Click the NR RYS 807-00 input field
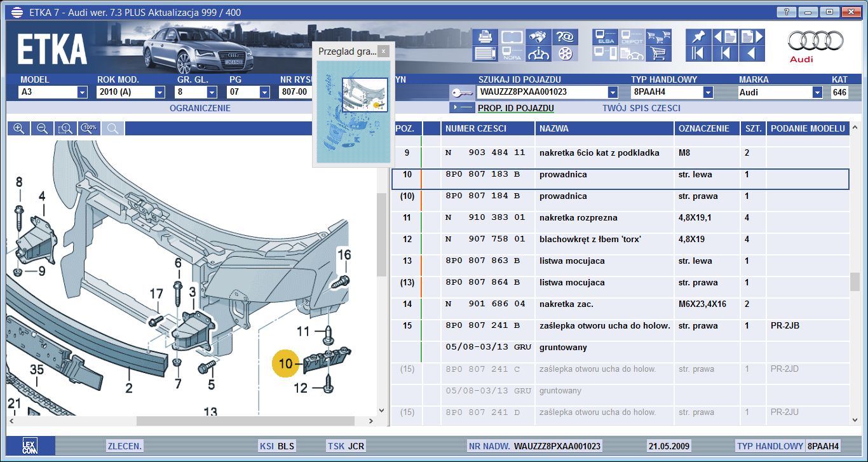 (295, 92)
